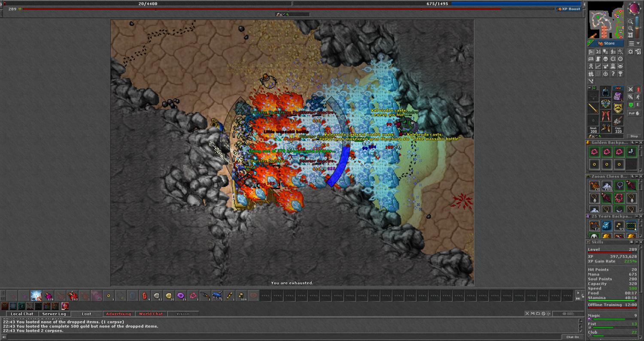Collapse the Skills panel
Screen dimensions: 644x341
point(637,242)
